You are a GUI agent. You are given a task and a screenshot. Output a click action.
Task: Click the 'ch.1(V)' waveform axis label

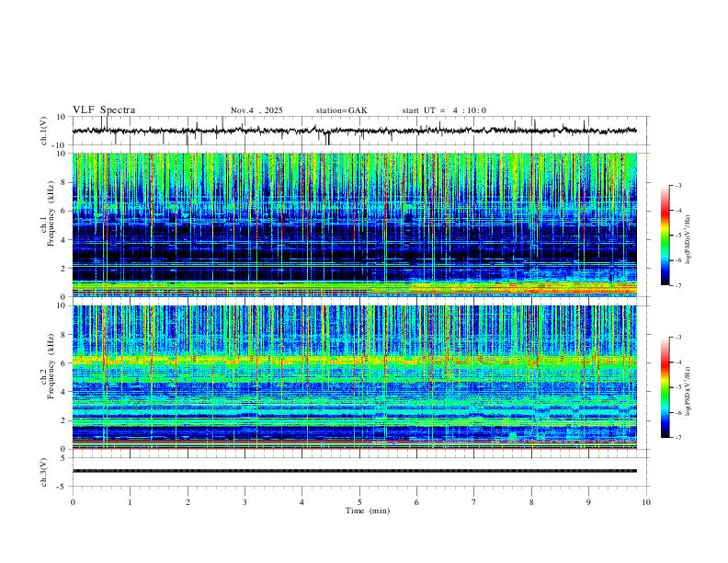[44, 131]
